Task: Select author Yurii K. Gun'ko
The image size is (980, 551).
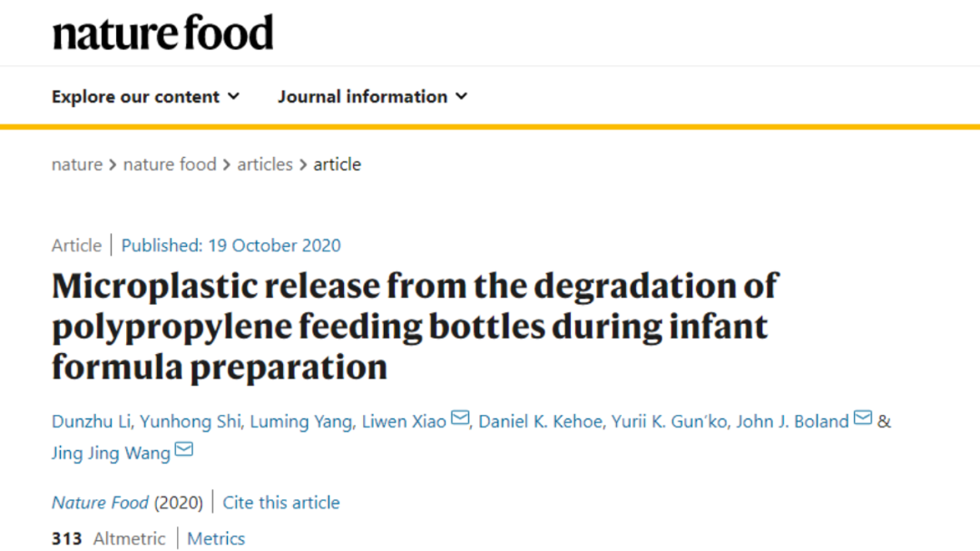Action: pos(670,421)
